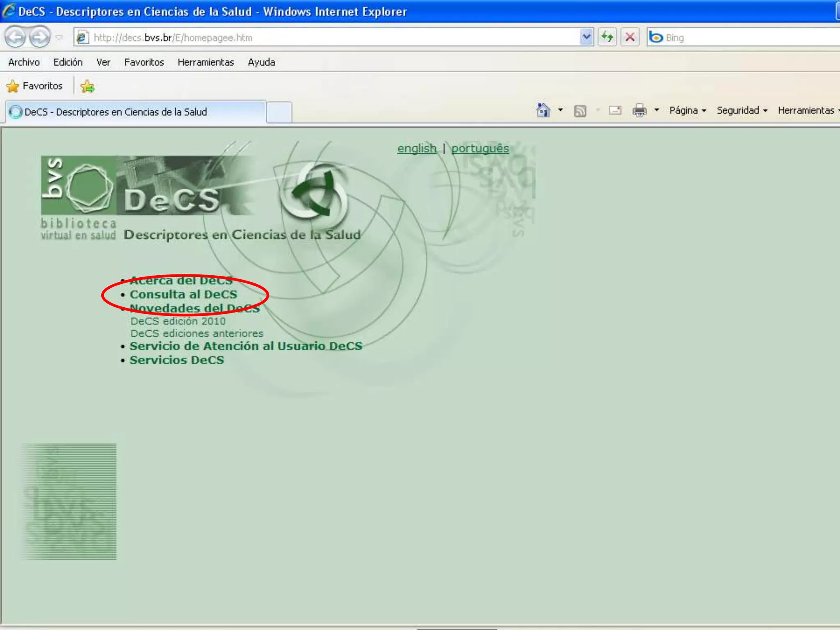The width and height of the screenshot is (840, 630).
Task: Click the RSS feeds icon
Action: (x=580, y=111)
